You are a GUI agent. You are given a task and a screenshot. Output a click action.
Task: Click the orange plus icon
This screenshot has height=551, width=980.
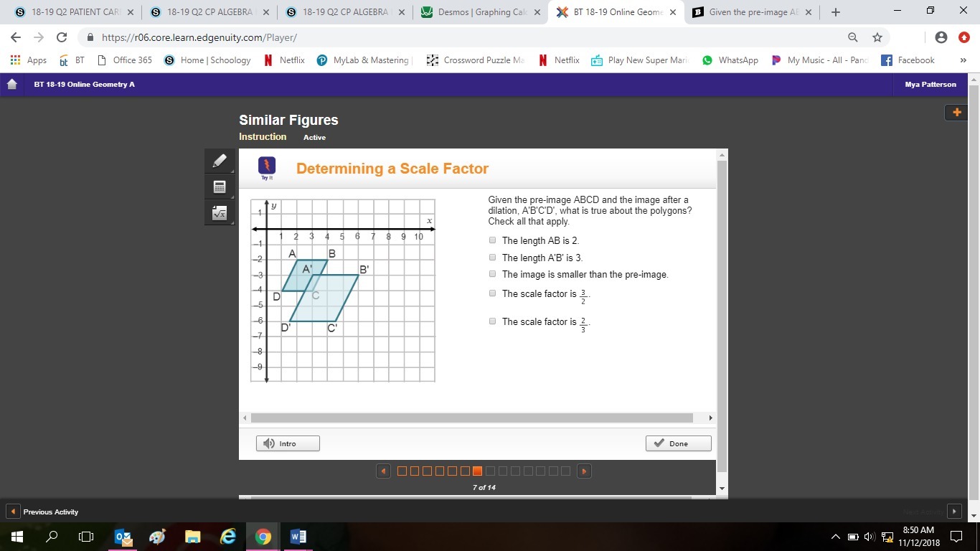[x=956, y=112]
